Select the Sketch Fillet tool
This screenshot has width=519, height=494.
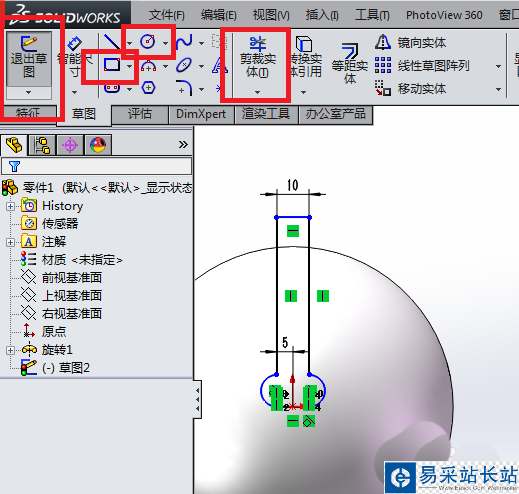pyautogui.click(x=184, y=88)
